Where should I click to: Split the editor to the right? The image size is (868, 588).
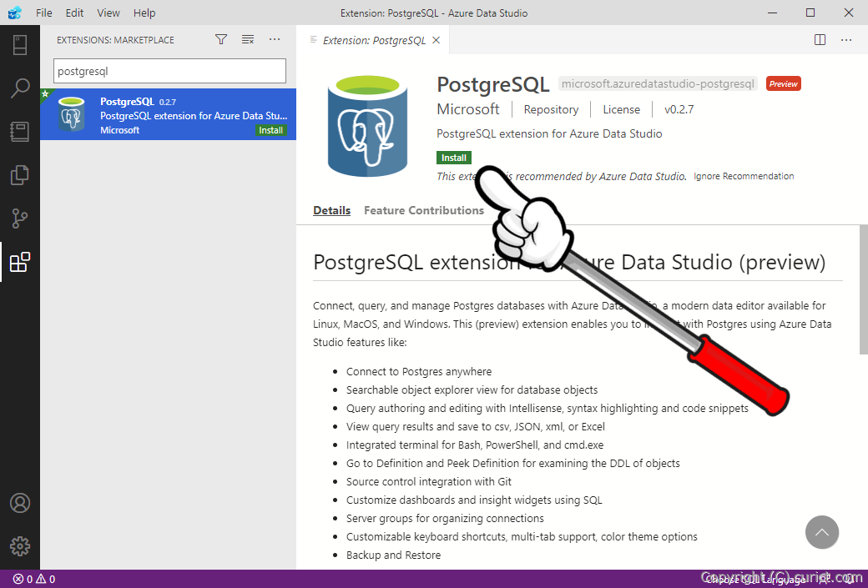point(819,39)
